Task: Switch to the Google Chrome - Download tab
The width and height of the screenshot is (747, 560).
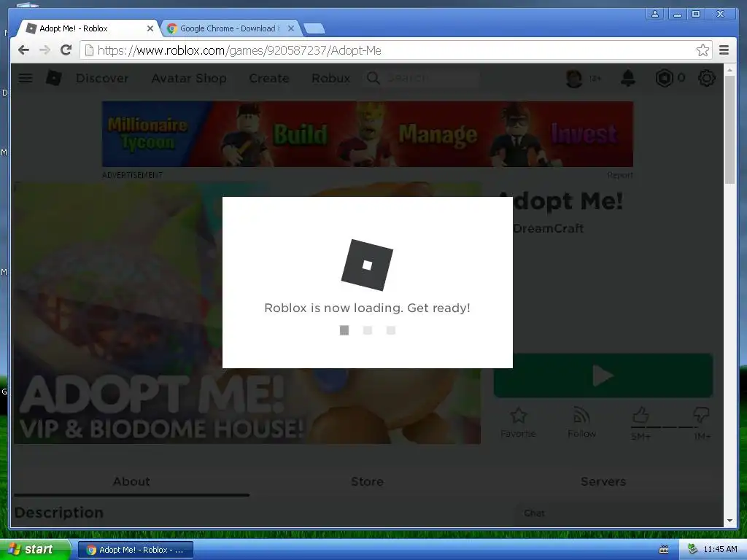Action: (230, 28)
